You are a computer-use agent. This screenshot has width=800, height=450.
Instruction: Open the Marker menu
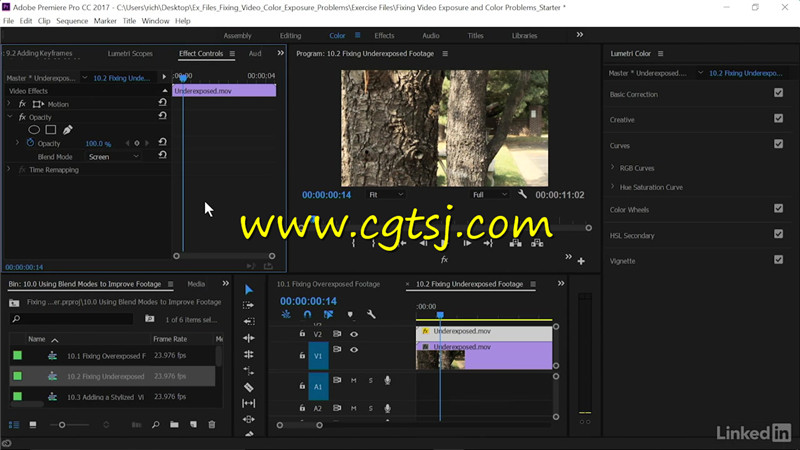point(105,21)
